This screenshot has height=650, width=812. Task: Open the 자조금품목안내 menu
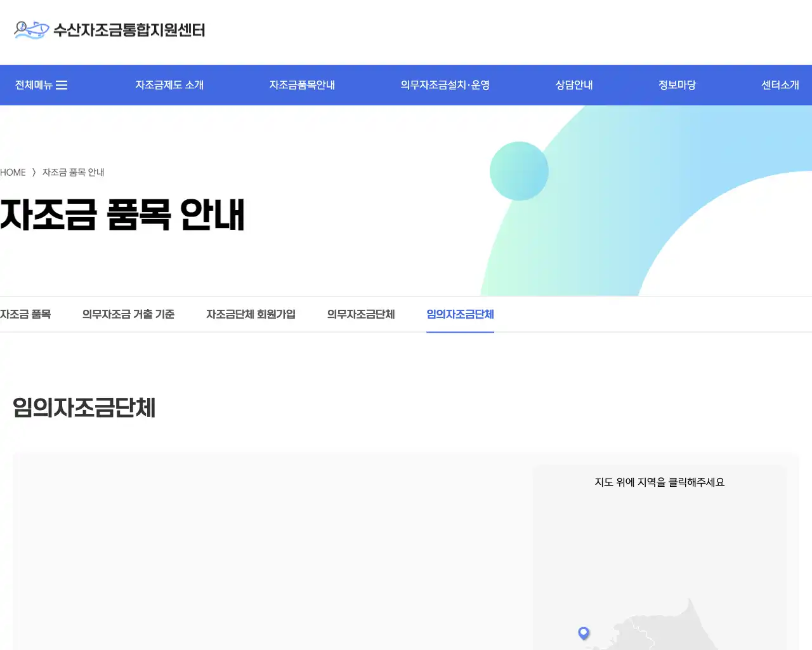click(301, 84)
